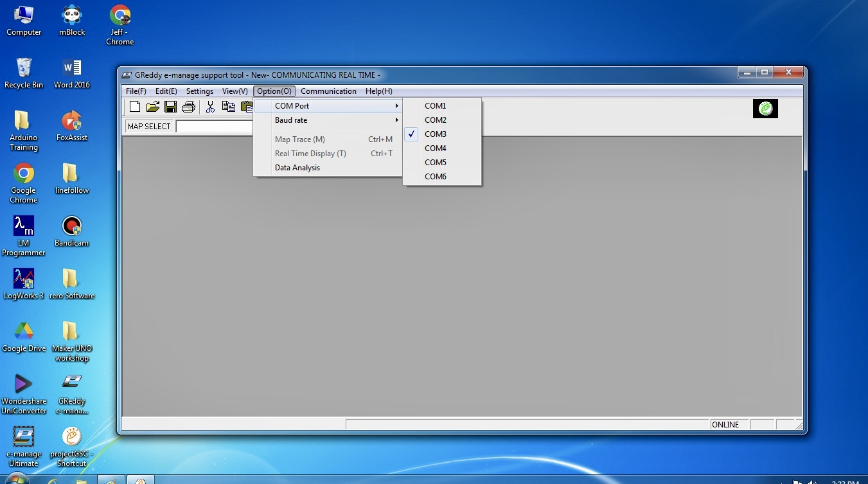Choose COM6 as the serial port
The height and width of the screenshot is (484, 868).
click(x=442, y=177)
